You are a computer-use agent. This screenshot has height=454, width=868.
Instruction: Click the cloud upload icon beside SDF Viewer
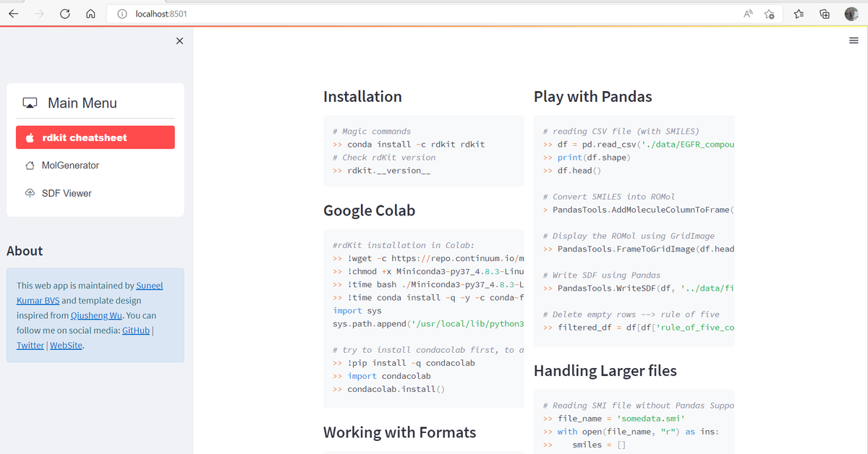click(30, 193)
